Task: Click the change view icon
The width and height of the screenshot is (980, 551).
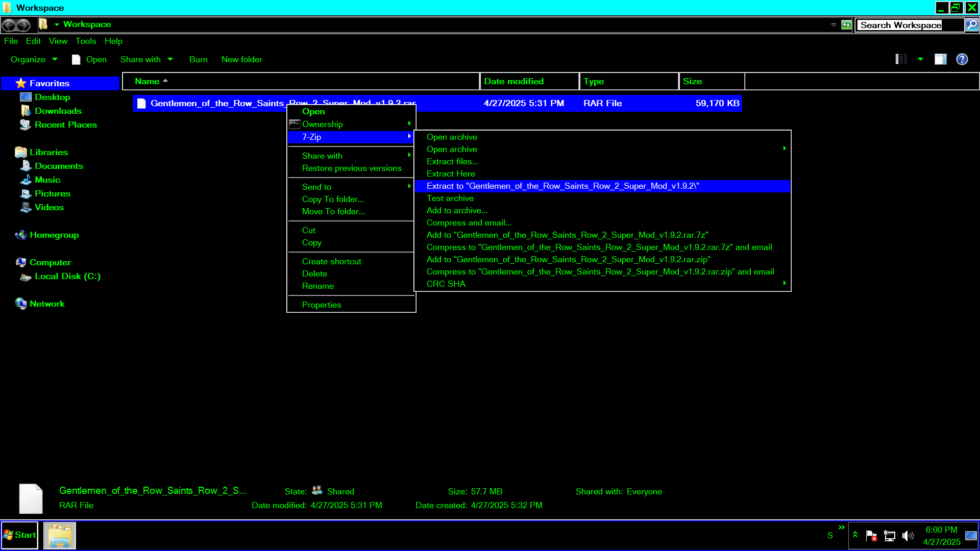Action: tap(901, 59)
